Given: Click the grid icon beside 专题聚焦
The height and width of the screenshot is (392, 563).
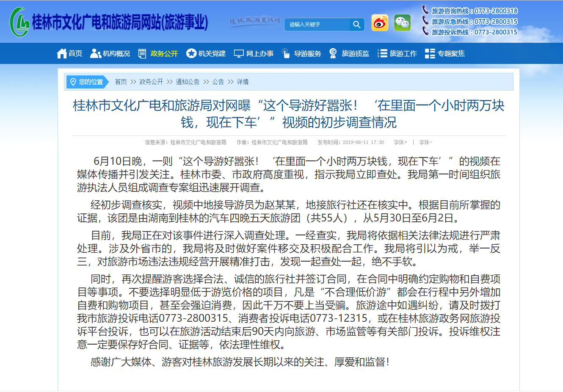Looking at the screenshot, I should pyautogui.click(x=429, y=53).
